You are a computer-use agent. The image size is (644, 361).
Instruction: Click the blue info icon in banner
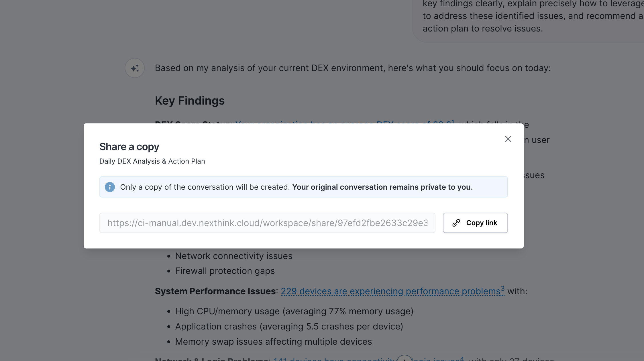point(110,187)
